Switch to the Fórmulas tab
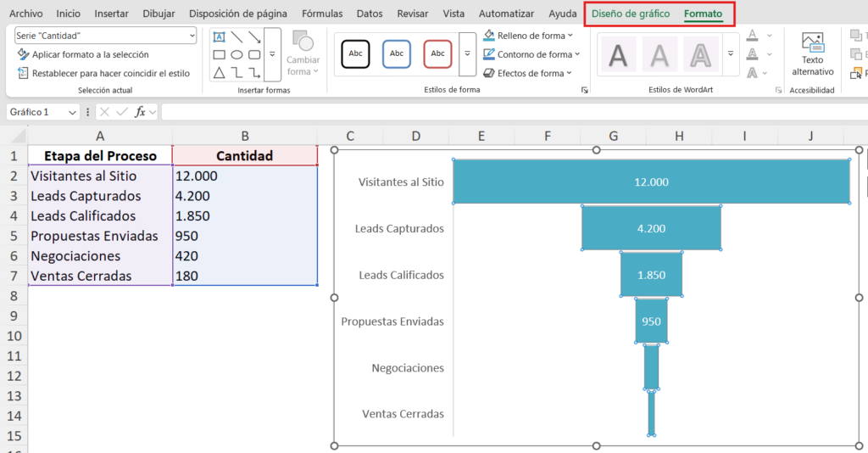The image size is (868, 453). coord(322,14)
